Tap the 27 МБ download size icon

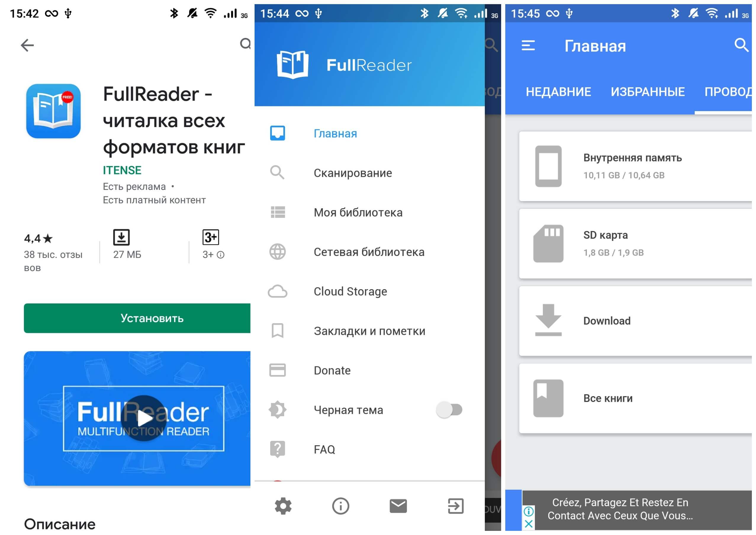[121, 237]
